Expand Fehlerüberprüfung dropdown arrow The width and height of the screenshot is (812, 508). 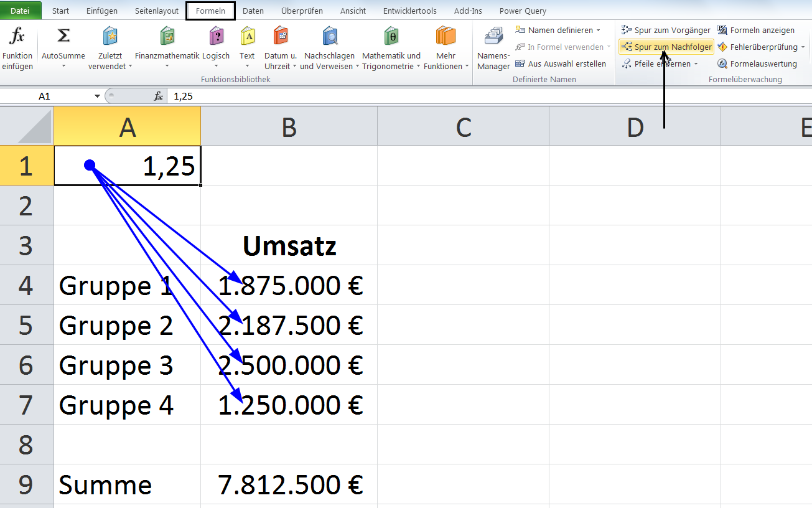click(x=803, y=47)
